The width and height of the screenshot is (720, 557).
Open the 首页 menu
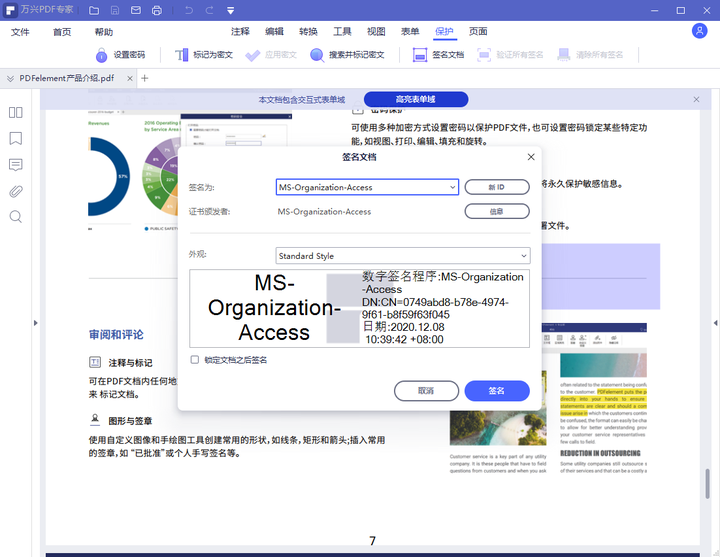click(62, 32)
